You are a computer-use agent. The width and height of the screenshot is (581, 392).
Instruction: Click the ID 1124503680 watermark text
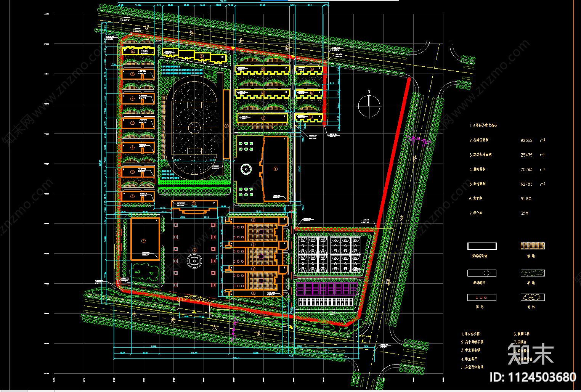point(533,377)
